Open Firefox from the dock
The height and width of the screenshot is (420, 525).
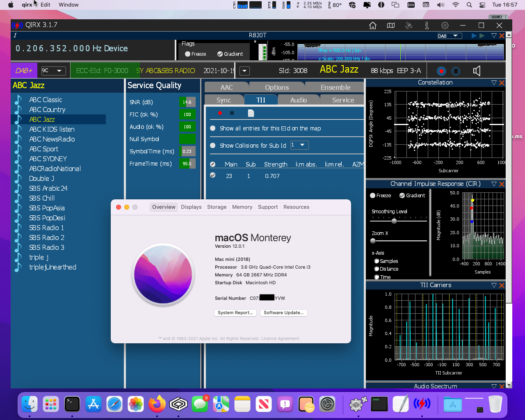[x=157, y=404]
